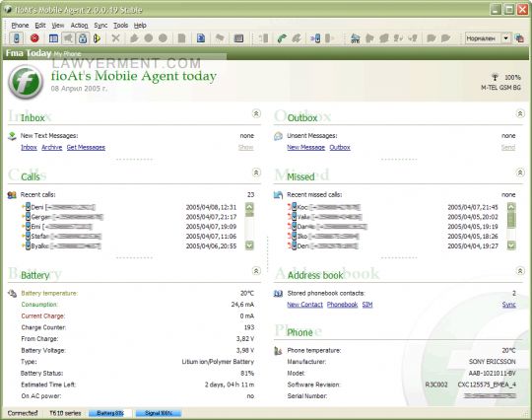Click the blue document toolbar icon

pyautogui.click(x=201, y=38)
